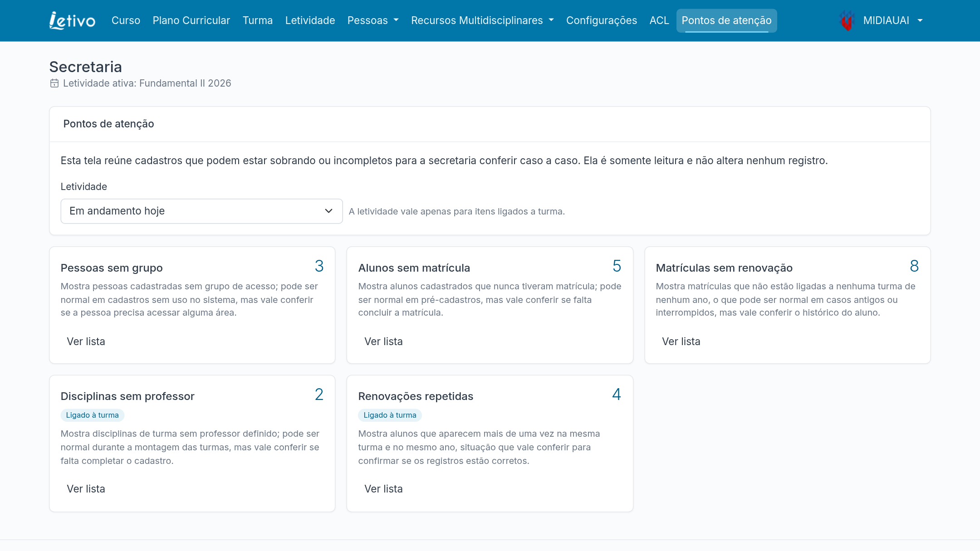Click the count 3 on Pessoas sem grupo
Screen dimensions: 980x551
pyautogui.click(x=319, y=266)
